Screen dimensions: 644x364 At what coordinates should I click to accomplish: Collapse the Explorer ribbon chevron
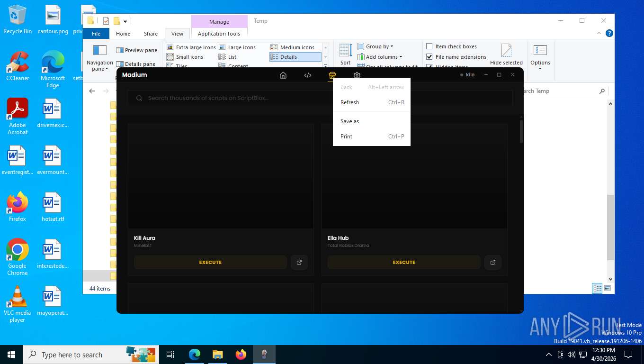click(599, 33)
